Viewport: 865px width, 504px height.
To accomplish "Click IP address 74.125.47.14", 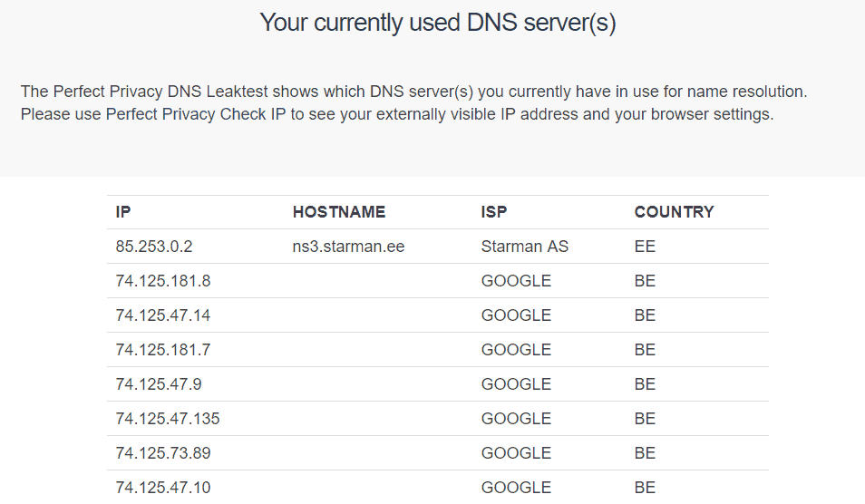I will [162, 315].
